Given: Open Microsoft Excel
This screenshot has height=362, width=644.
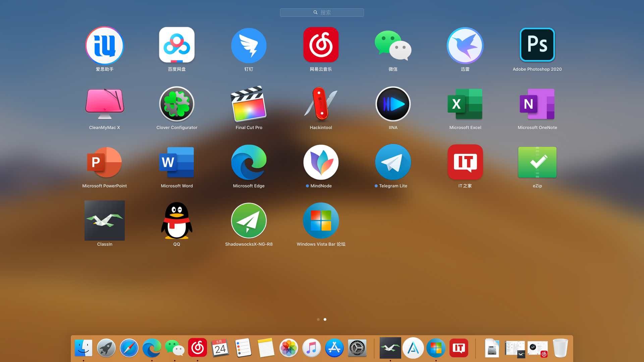Looking at the screenshot, I should (465, 104).
